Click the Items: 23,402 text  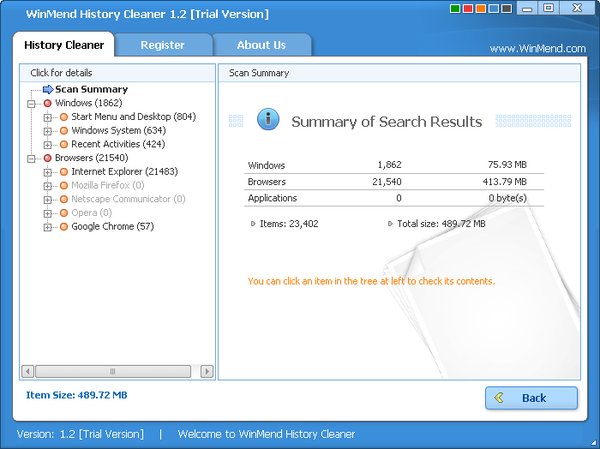pyautogui.click(x=289, y=224)
